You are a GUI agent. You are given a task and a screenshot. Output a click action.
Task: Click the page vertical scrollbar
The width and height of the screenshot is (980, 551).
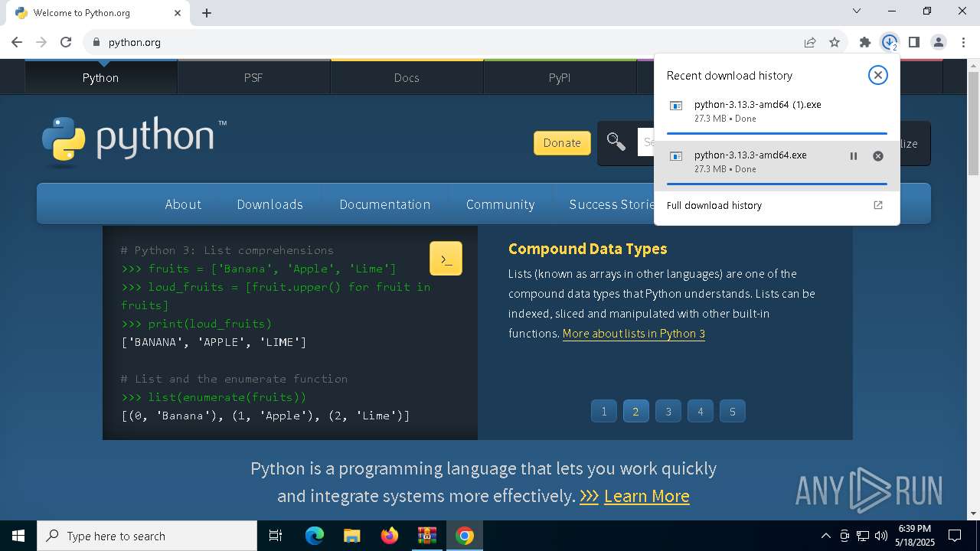pos(973,122)
